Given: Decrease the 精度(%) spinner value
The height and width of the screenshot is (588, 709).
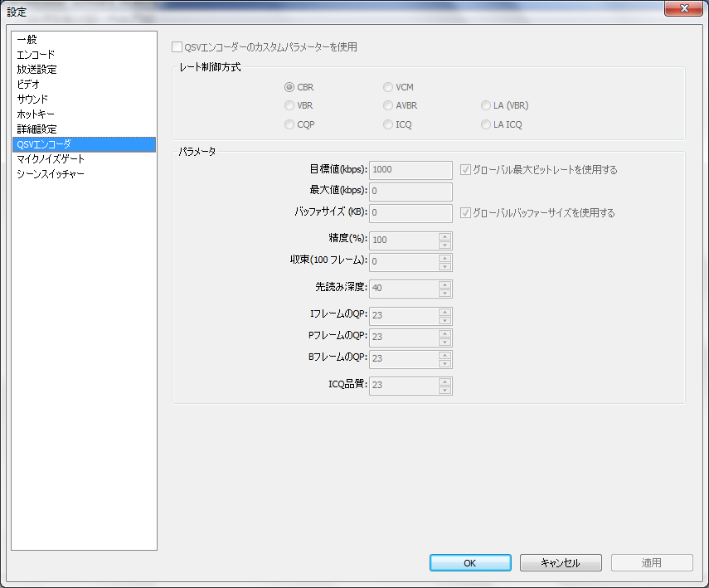Looking at the screenshot, I should pyautogui.click(x=445, y=245).
